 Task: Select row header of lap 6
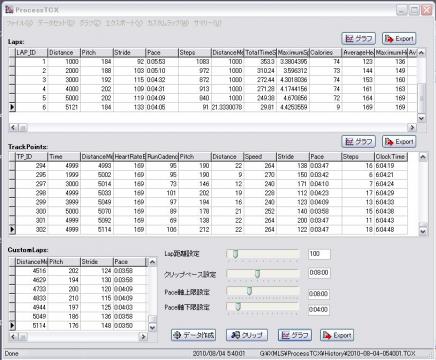[x=12, y=107]
